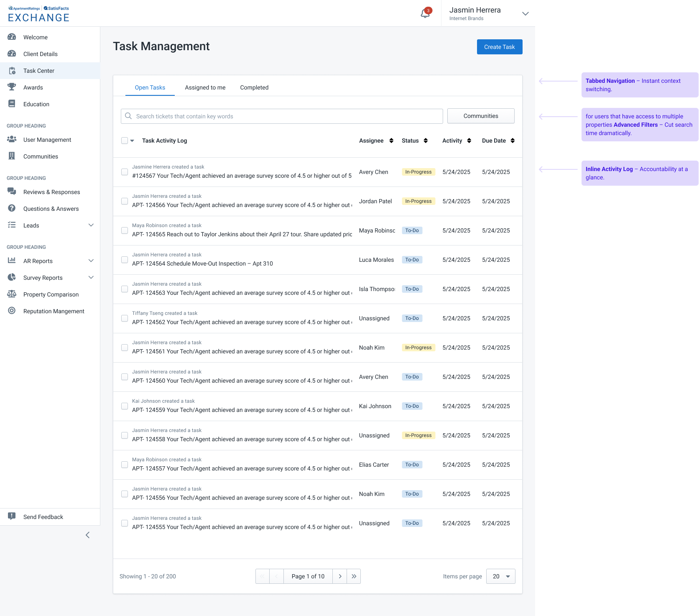Viewport: 699px width, 616px height.
Task: Open the Jasmin Herrera account menu
Action: (x=525, y=13)
